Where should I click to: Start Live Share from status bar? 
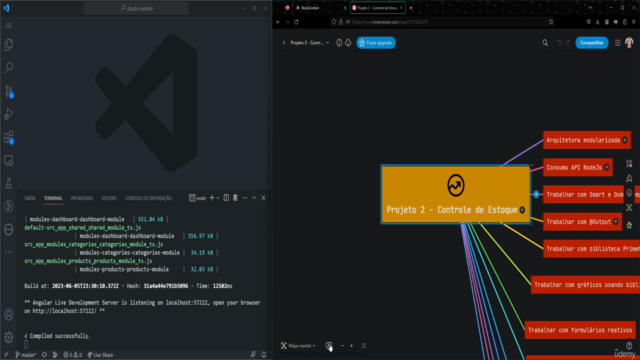pyautogui.click(x=100, y=355)
